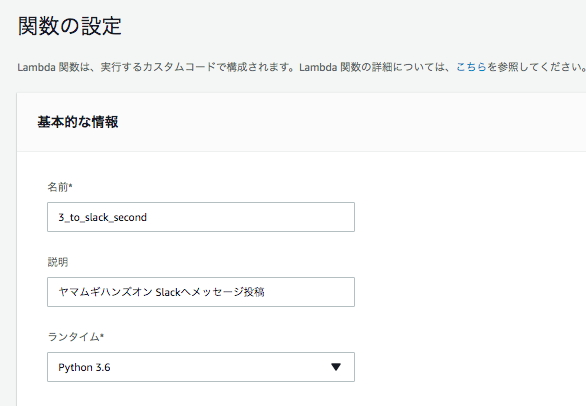586x406 pixels.
Task: Click the 名前 input field
Action: [201, 217]
